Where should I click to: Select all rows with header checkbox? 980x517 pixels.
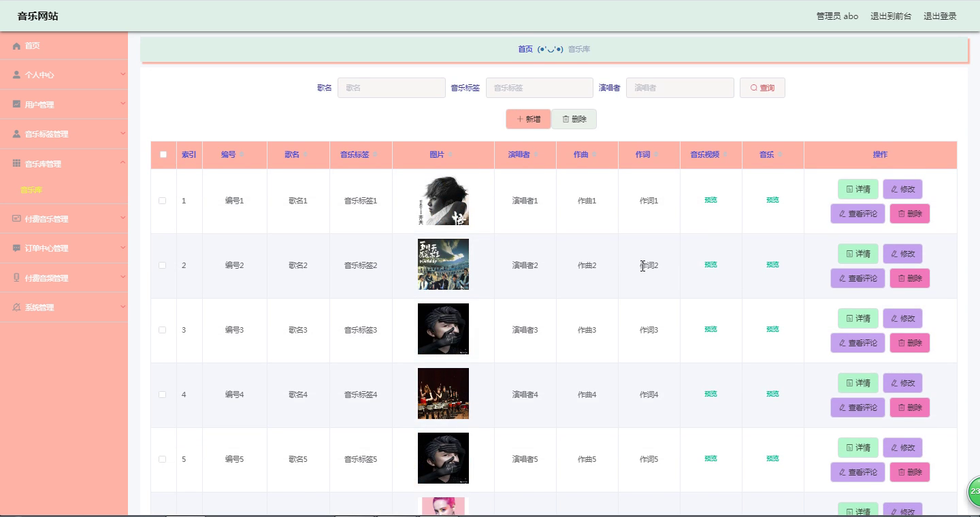click(163, 154)
